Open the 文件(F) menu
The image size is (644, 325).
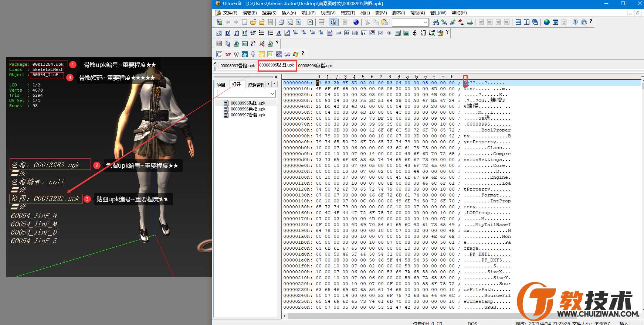coord(230,13)
